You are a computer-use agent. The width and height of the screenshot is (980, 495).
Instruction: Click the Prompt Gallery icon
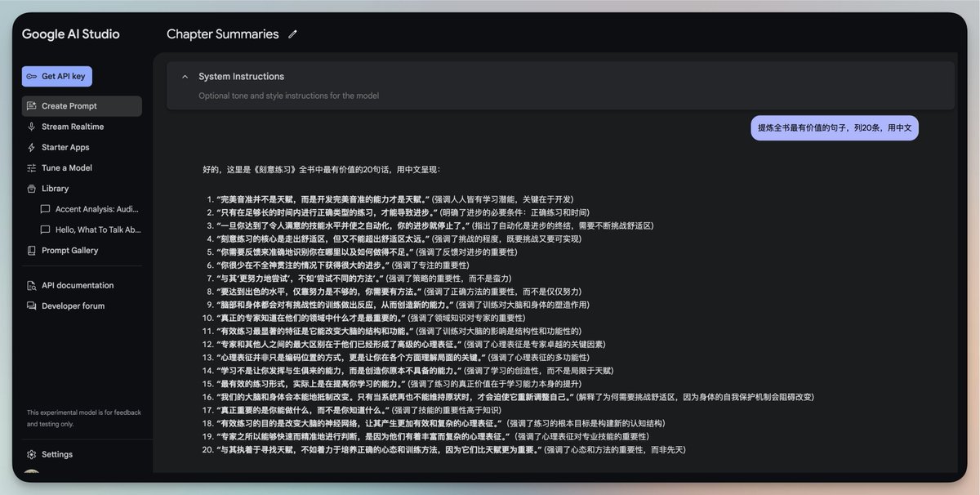tap(32, 251)
